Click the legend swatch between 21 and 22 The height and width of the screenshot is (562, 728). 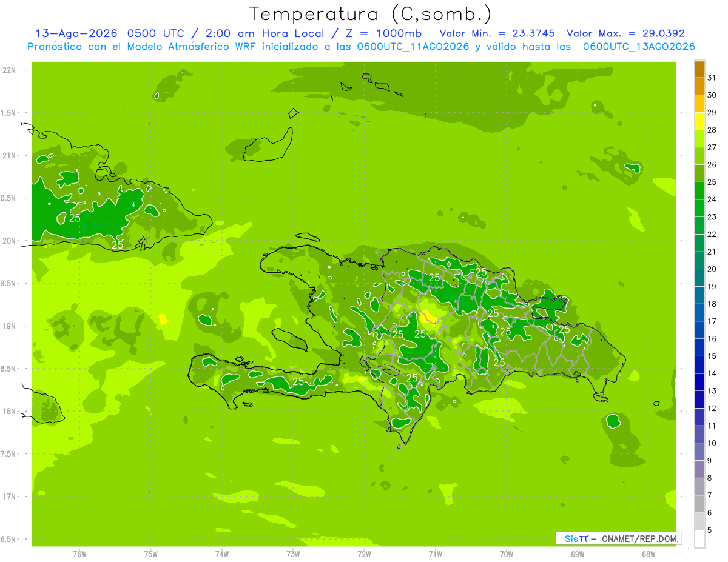click(699, 243)
